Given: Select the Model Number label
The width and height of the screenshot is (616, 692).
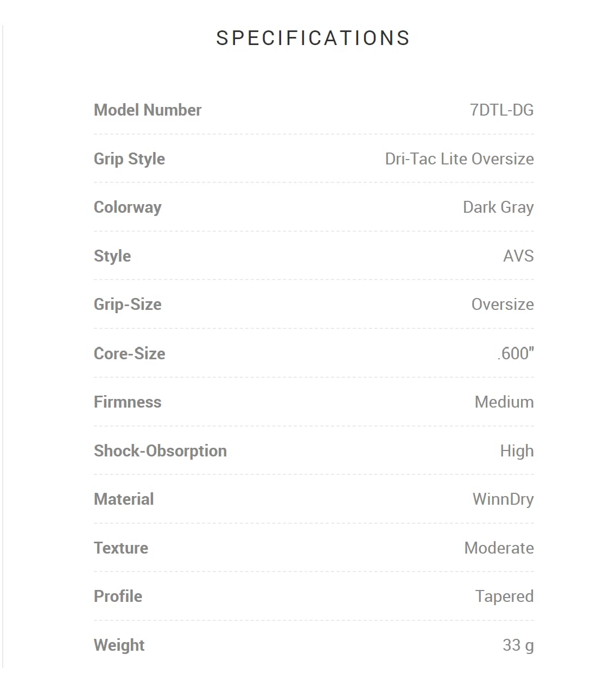Looking at the screenshot, I should pos(148,110).
